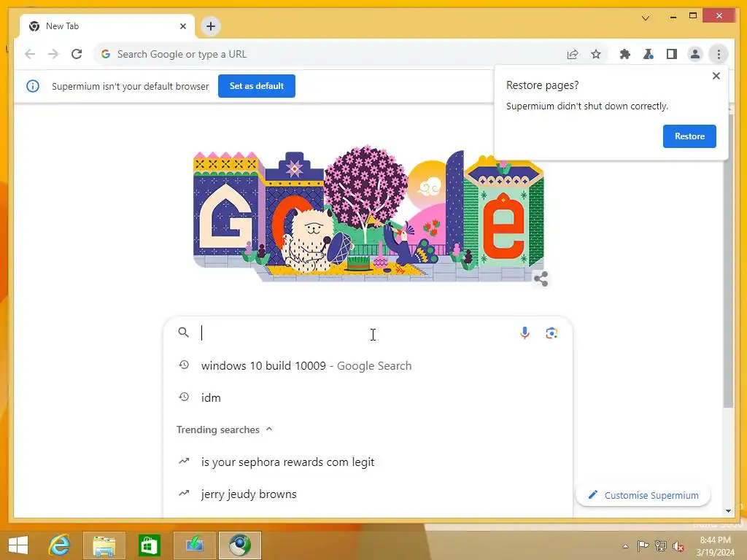Reload the current page
Image resolution: width=747 pixels, height=560 pixels.
click(77, 54)
